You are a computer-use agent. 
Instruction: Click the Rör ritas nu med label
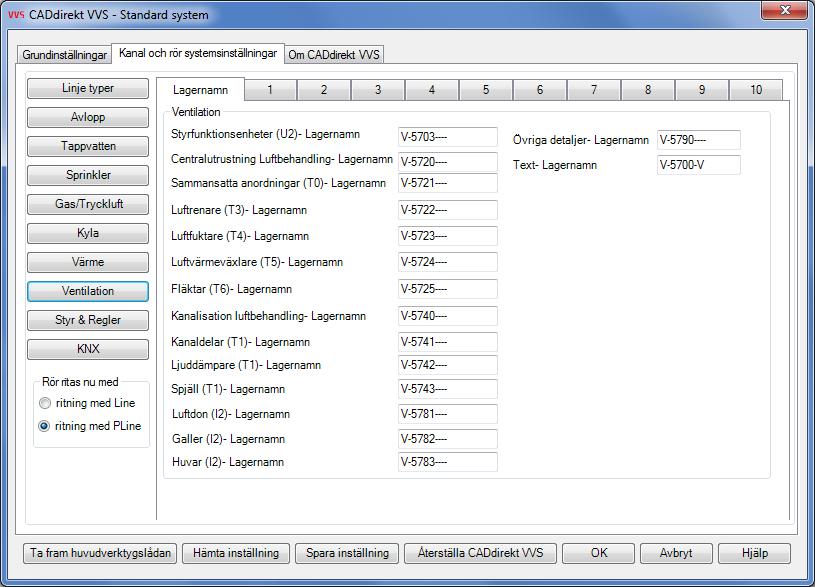click(x=80, y=382)
